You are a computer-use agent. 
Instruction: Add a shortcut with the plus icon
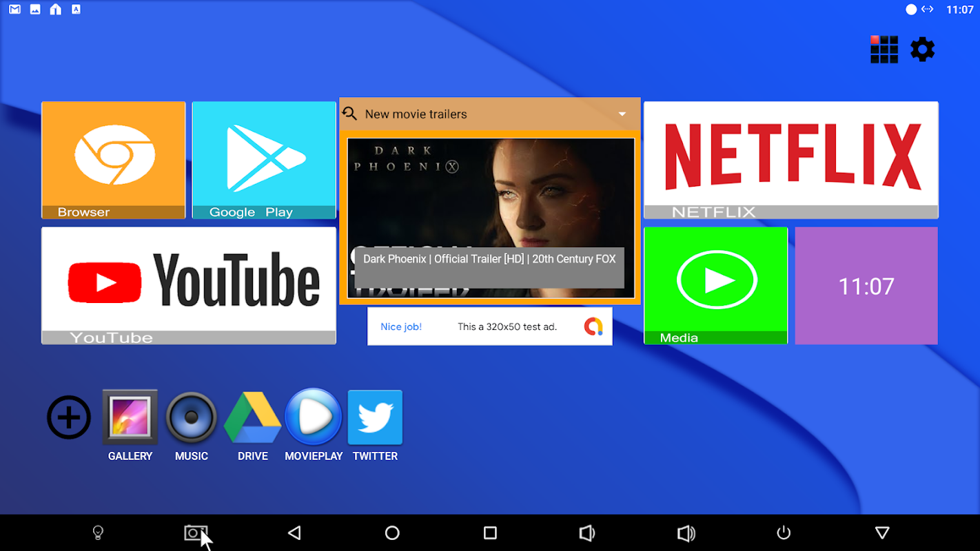tap(69, 417)
